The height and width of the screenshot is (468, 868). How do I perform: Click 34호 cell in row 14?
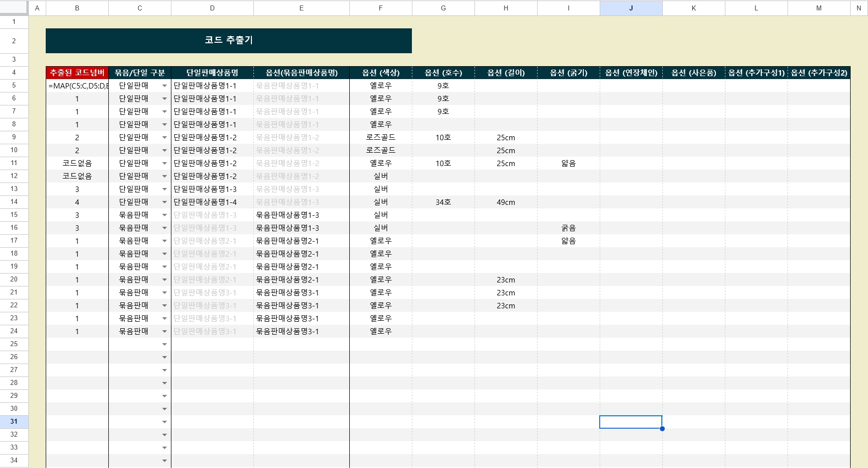click(443, 202)
